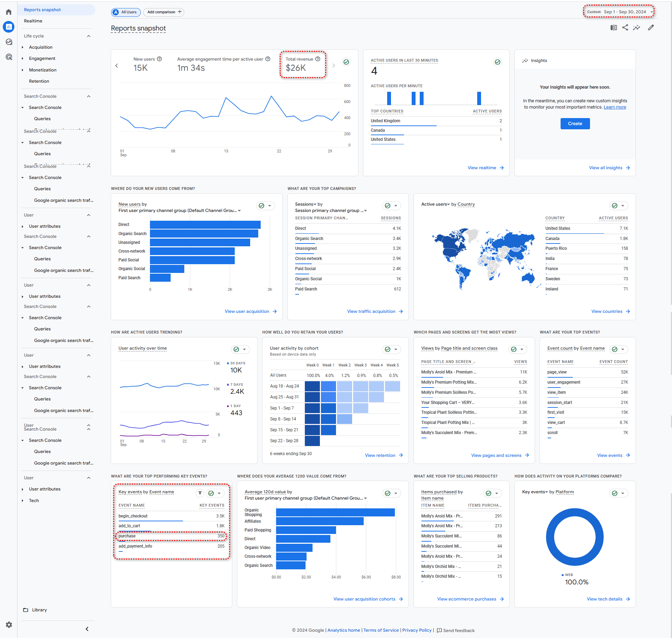Share this report using the share icon
Screen dimensions: 672x638
click(x=625, y=27)
